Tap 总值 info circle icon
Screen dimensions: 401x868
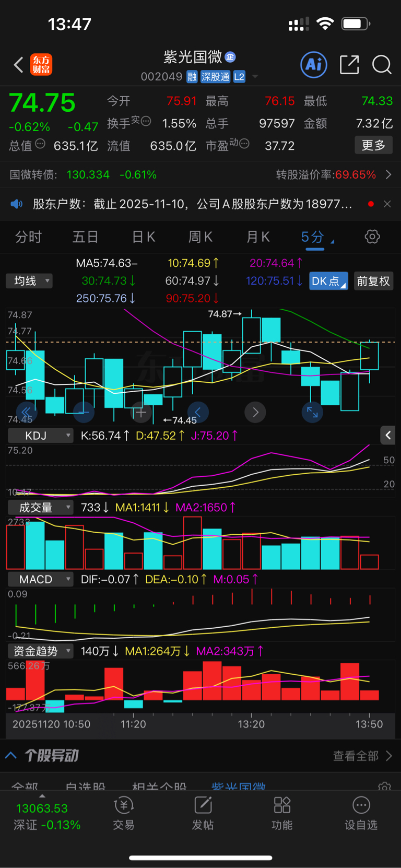40,144
